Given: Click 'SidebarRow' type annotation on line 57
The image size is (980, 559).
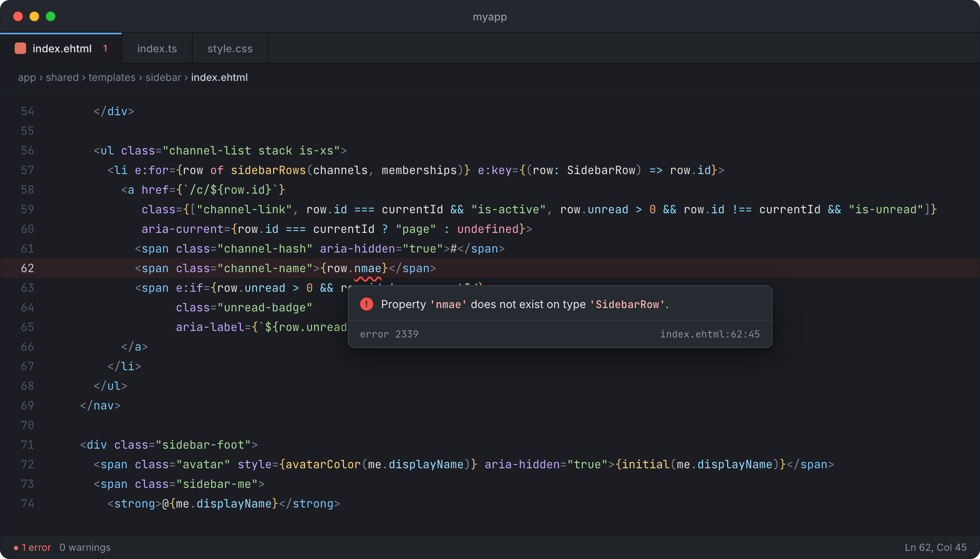Looking at the screenshot, I should (601, 170).
